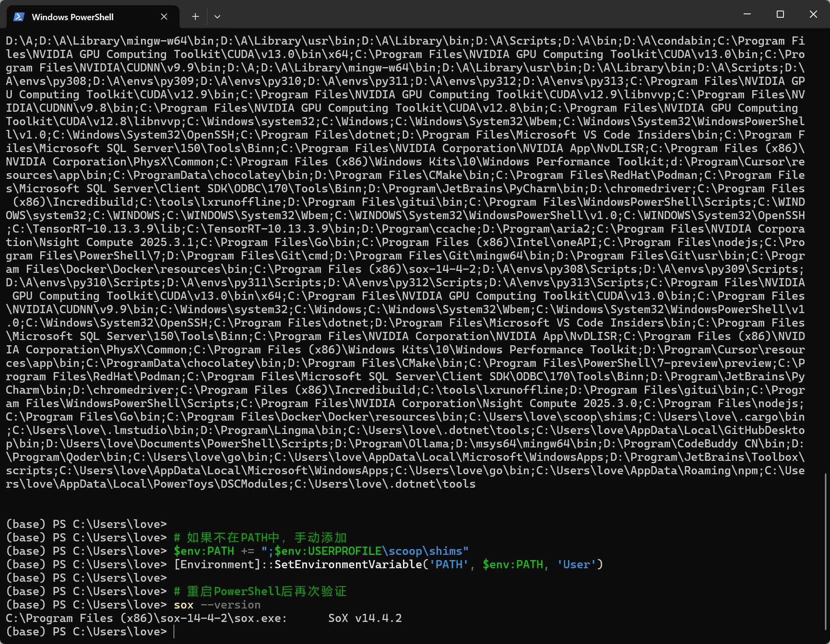830x644 pixels.
Task: Click the '$env:USERPROFILE\scoop\shims' string
Action: click(x=368, y=551)
